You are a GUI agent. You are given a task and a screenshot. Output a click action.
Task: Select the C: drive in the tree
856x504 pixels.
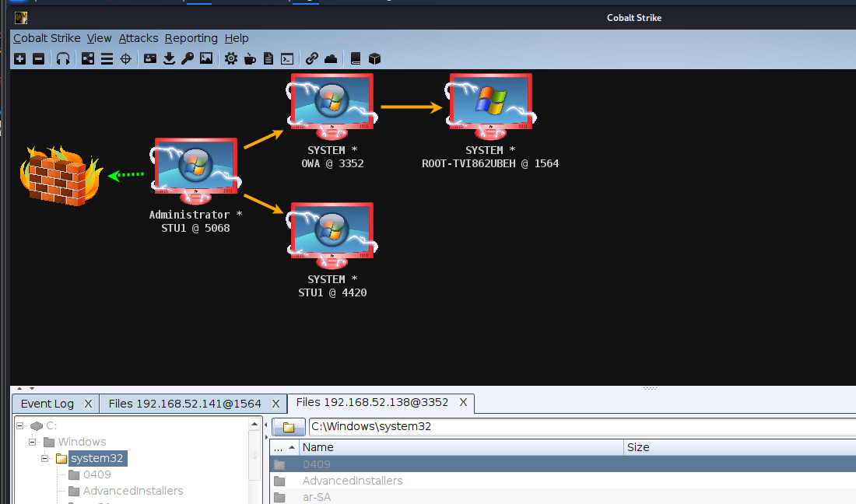click(51, 425)
